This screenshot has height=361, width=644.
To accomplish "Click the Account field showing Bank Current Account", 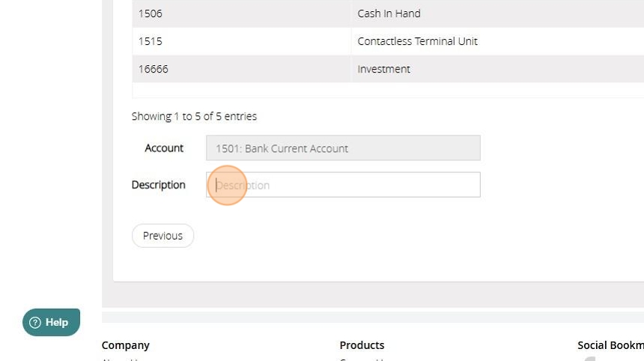I will click(343, 148).
